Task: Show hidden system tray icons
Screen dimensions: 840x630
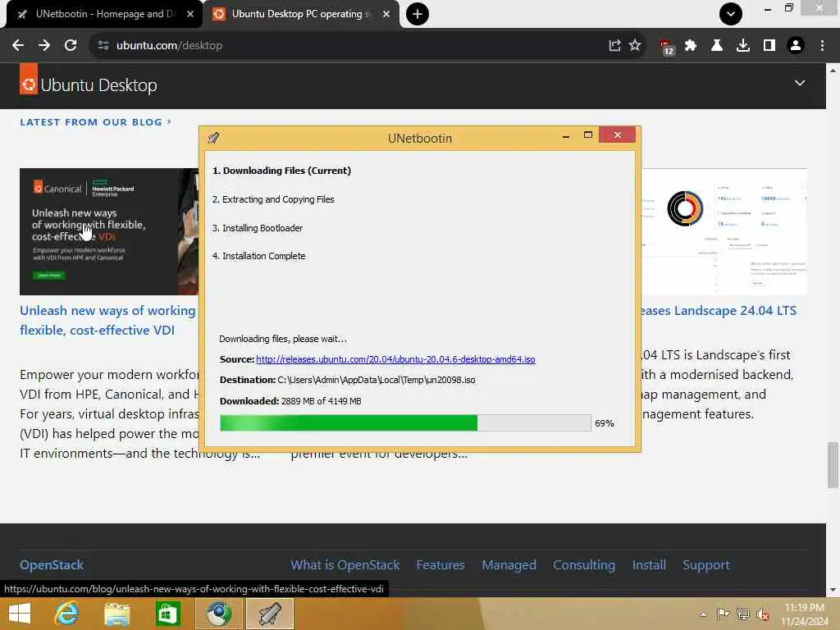Action: (x=703, y=614)
